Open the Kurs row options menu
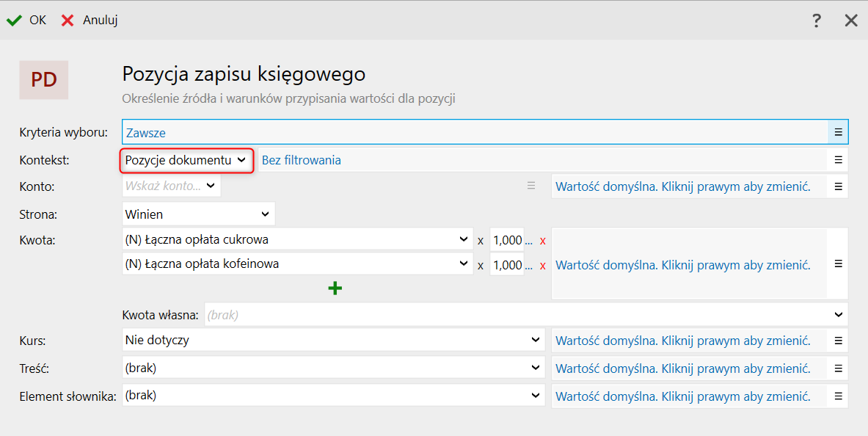 (x=838, y=341)
